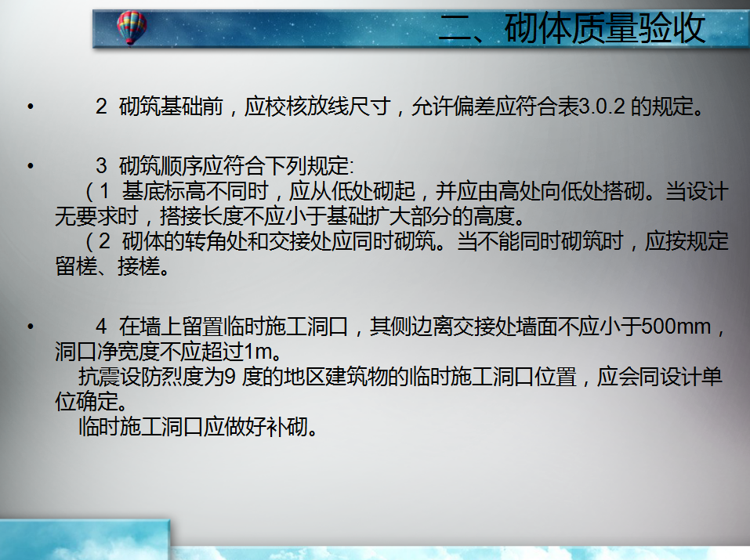Screen dimensions: 750x560
Task: Click the sky strip along the slide bottom
Action: click(x=459, y=553)
